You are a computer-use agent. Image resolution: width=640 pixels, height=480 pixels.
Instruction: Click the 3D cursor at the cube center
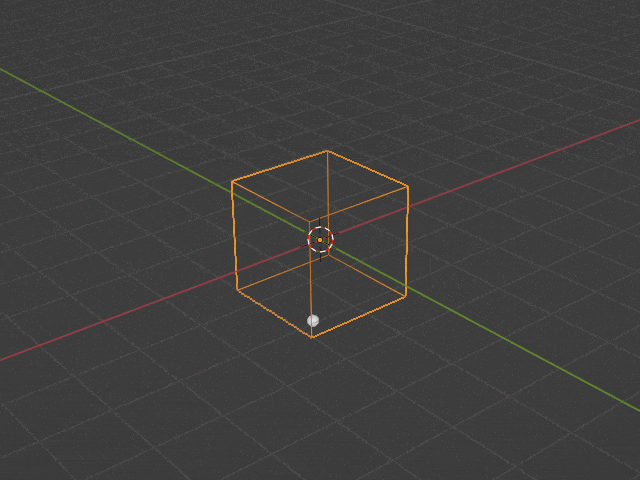pyautogui.click(x=320, y=240)
